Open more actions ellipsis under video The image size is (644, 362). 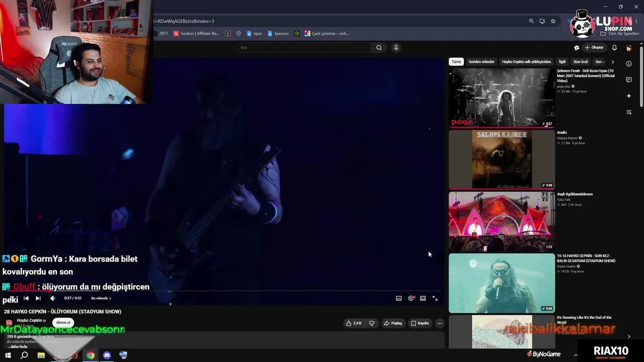[439, 323]
